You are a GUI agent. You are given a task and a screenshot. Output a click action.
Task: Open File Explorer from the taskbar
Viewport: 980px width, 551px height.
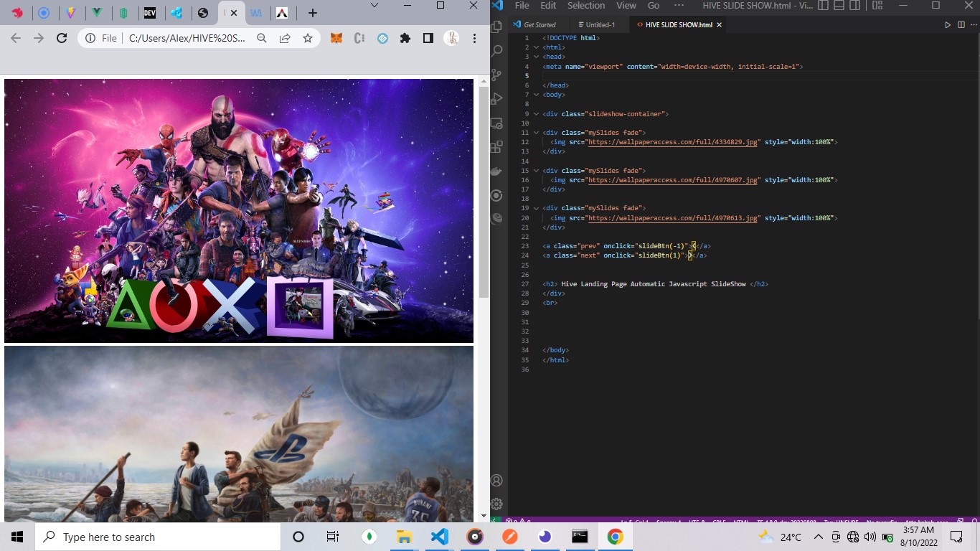click(x=404, y=537)
